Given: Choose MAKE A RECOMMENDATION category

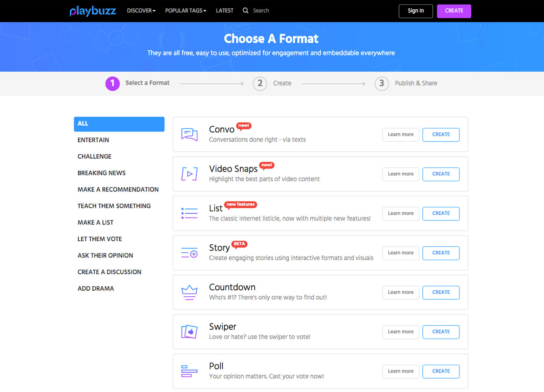Looking at the screenshot, I should pyautogui.click(x=118, y=190).
